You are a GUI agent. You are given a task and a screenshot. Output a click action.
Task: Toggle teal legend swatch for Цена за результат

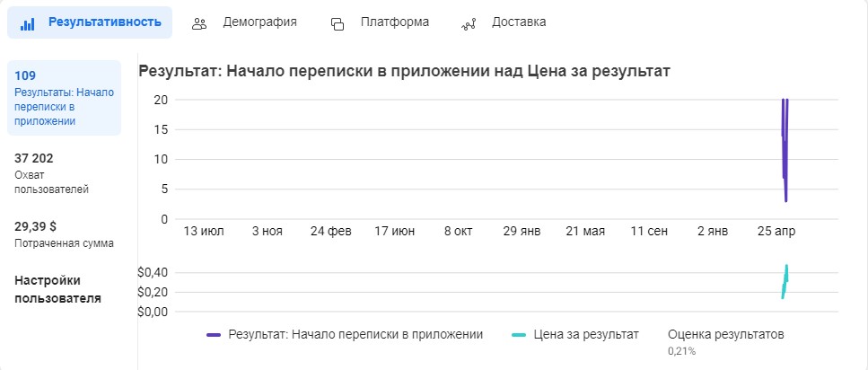(519, 335)
